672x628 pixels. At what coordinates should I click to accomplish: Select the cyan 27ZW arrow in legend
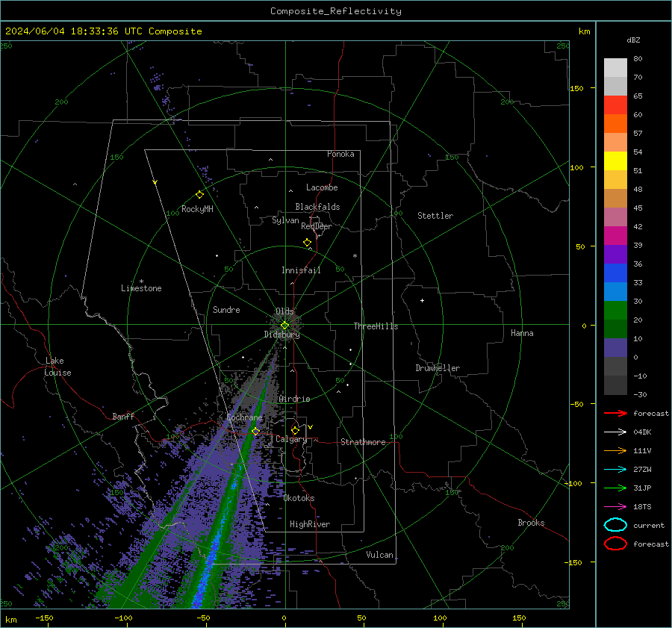(615, 470)
